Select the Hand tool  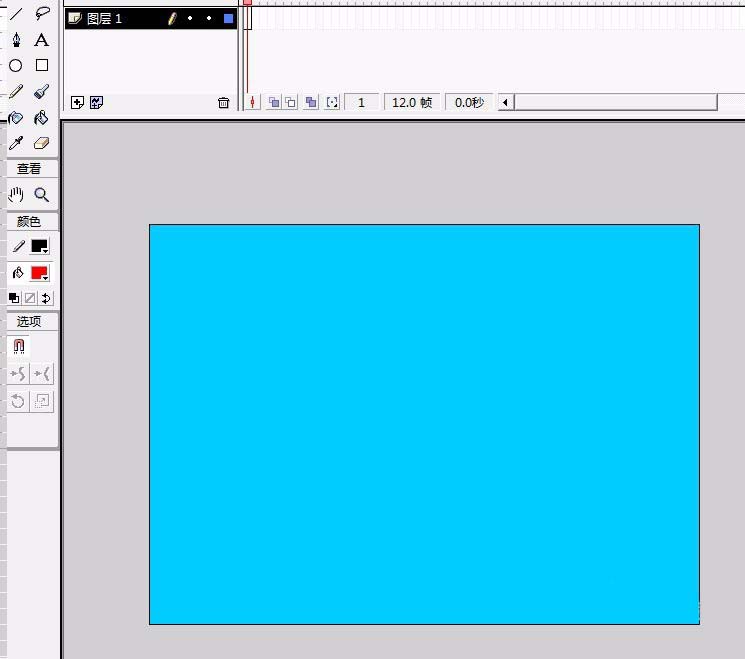click(16, 194)
